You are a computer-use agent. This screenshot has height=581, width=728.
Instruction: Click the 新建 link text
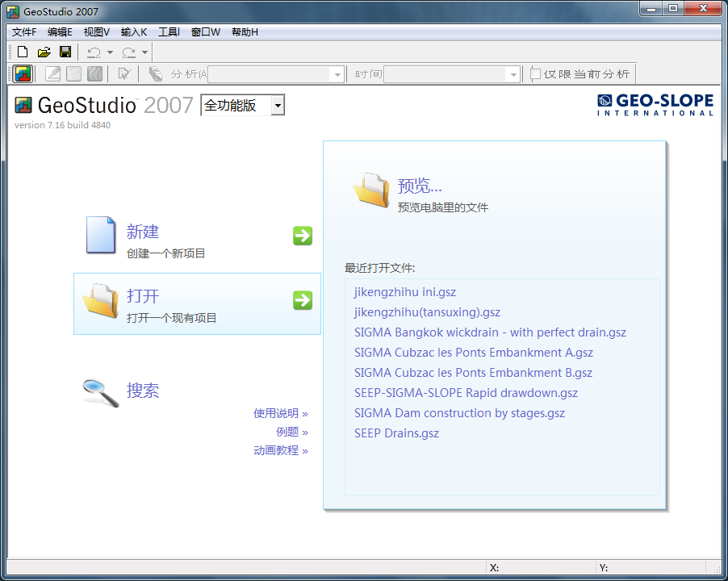point(143,232)
